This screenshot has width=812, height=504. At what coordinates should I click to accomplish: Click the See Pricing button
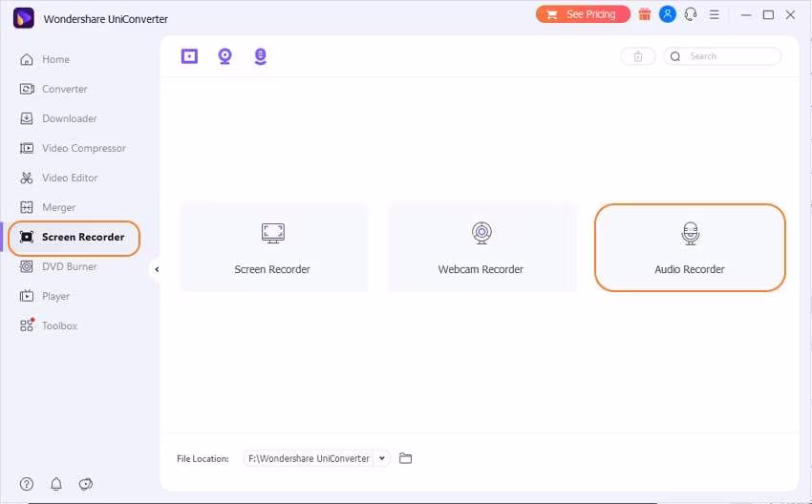tap(583, 14)
